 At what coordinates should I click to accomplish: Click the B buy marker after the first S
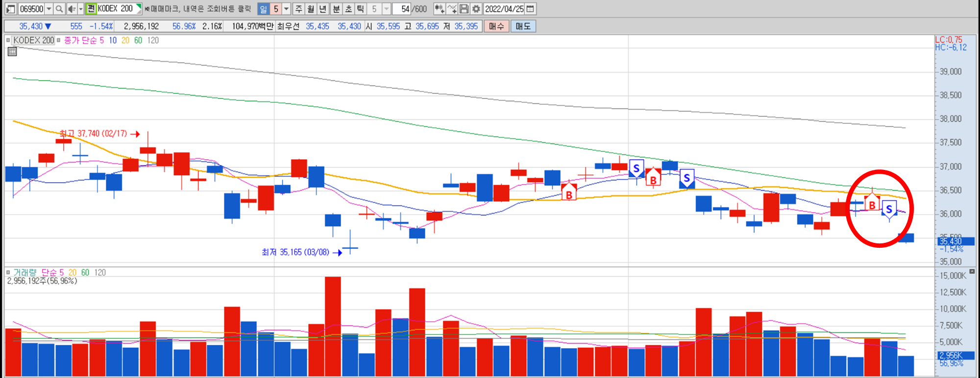point(653,177)
